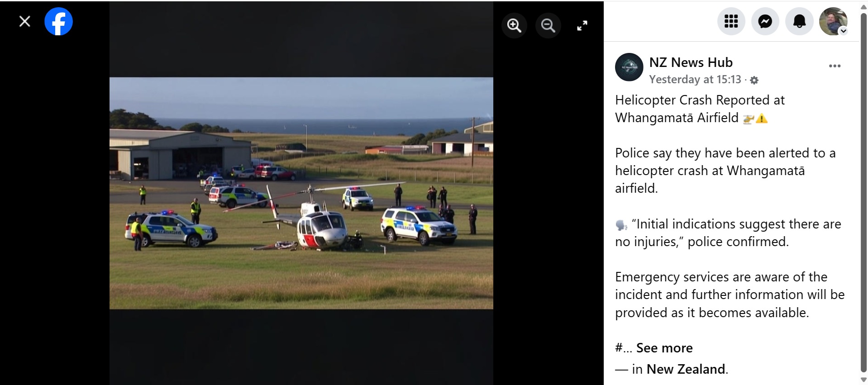The width and height of the screenshot is (868, 385).
Task: Zoom out of the photo
Action: (x=548, y=25)
